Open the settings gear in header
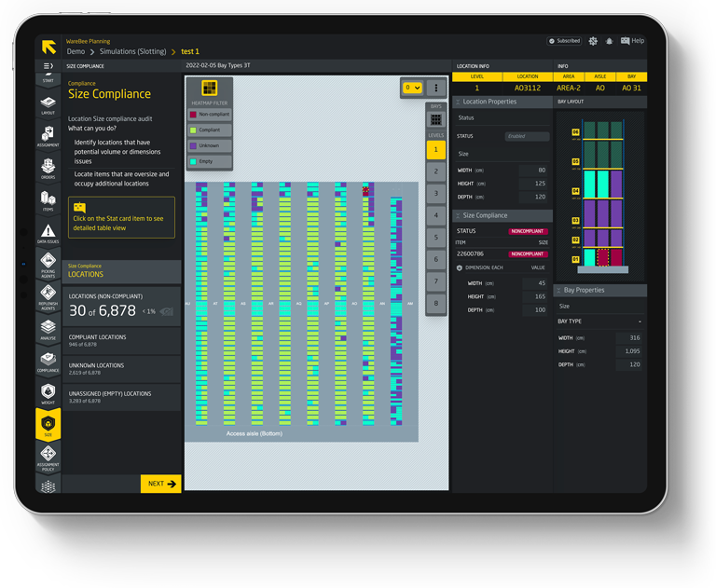The image size is (716, 588). tap(593, 41)
